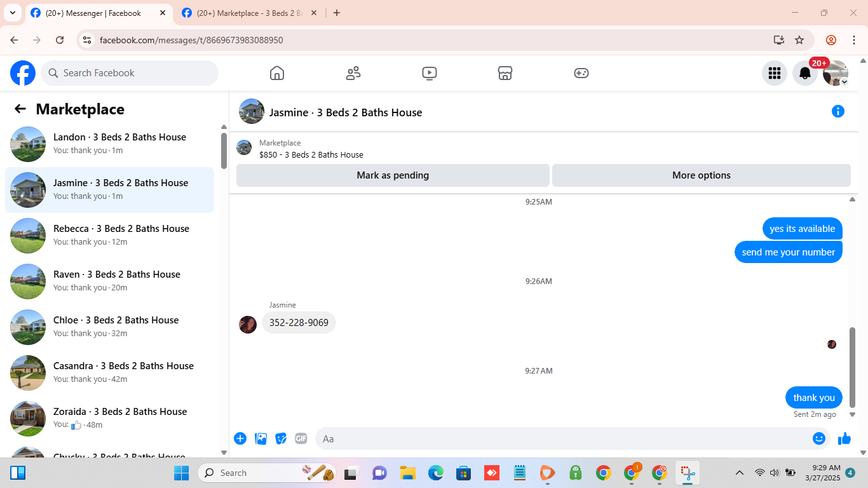Click the Mark as pending button
This screenshot has height=488, width=868.
393,175
